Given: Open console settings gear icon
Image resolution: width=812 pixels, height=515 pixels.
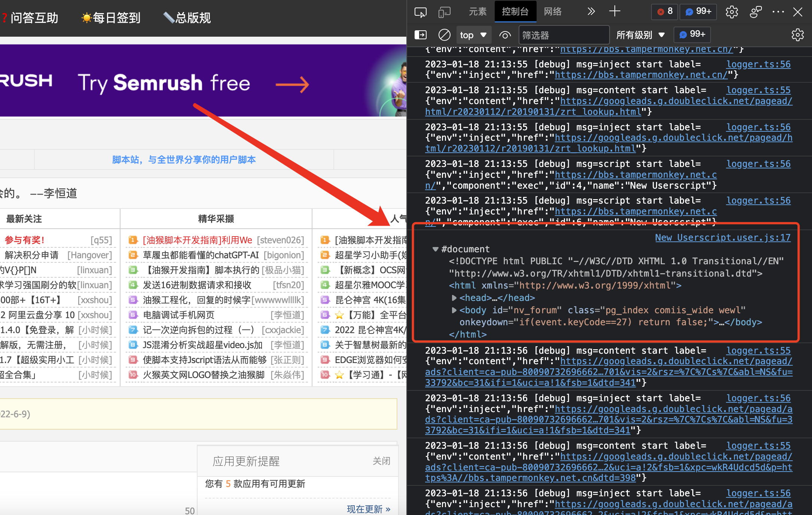Looking at the screenshot, I should 797,35.
